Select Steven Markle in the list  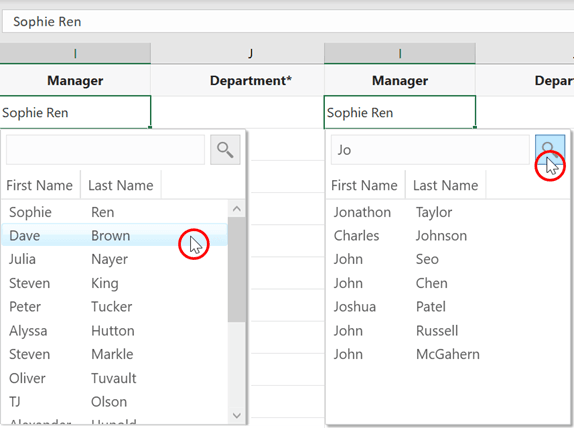[x=115, y=354]
